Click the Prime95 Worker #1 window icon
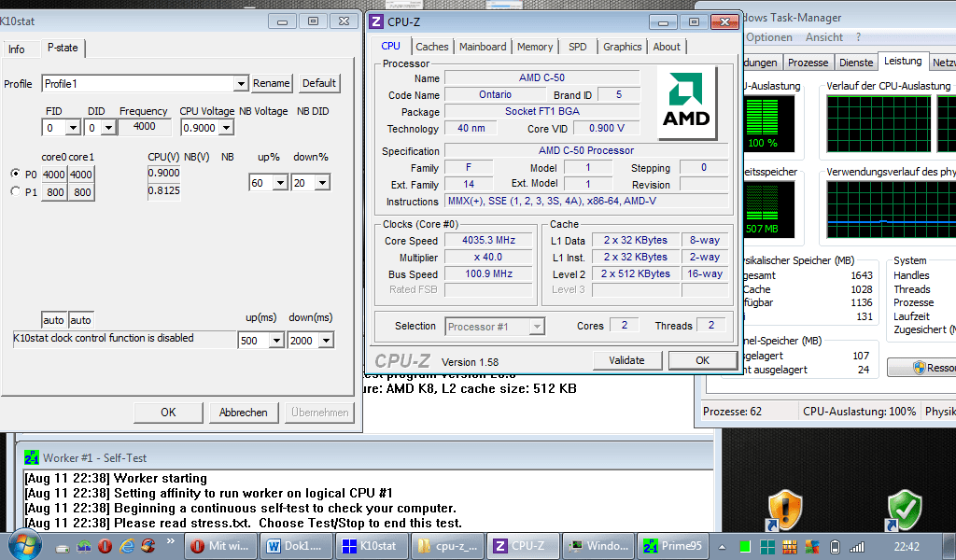Screen dimensions: 956x560 pos(31,457)
